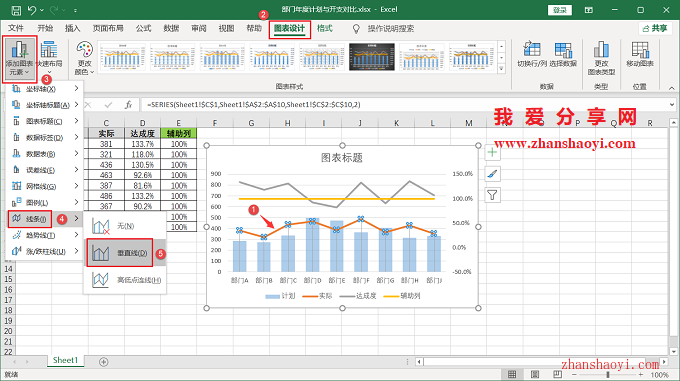Viewport: 680px width, 381px height.
Task: Open the File tab
Action: tap(16, 28)
